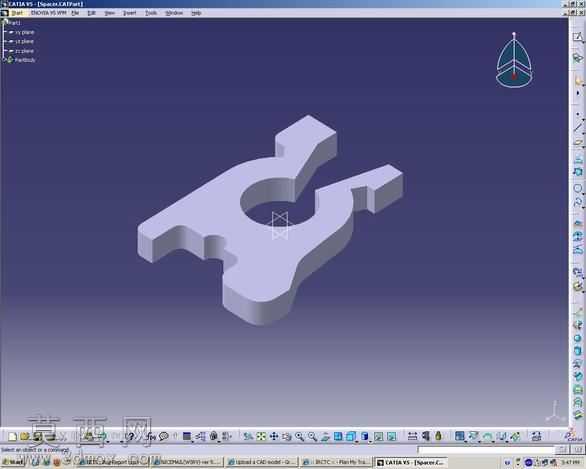Open the Tools menu
The image size is (586, 469).
pos(151,13)
